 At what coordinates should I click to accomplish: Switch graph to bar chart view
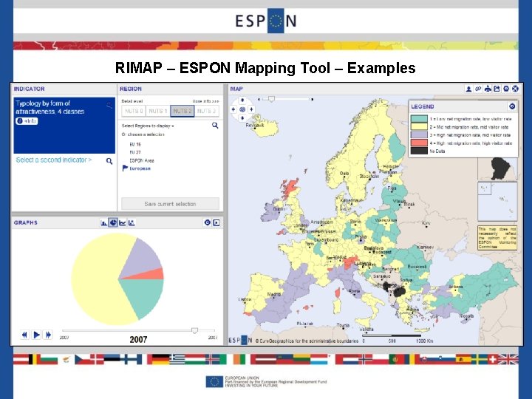[x=104, y=222]
